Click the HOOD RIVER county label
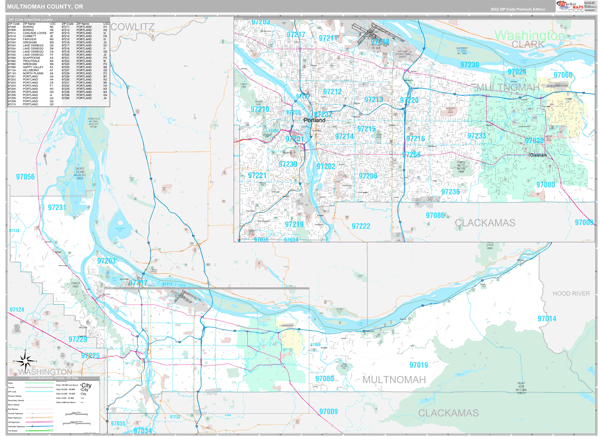600x437 pixels. [x=574, y=293]
